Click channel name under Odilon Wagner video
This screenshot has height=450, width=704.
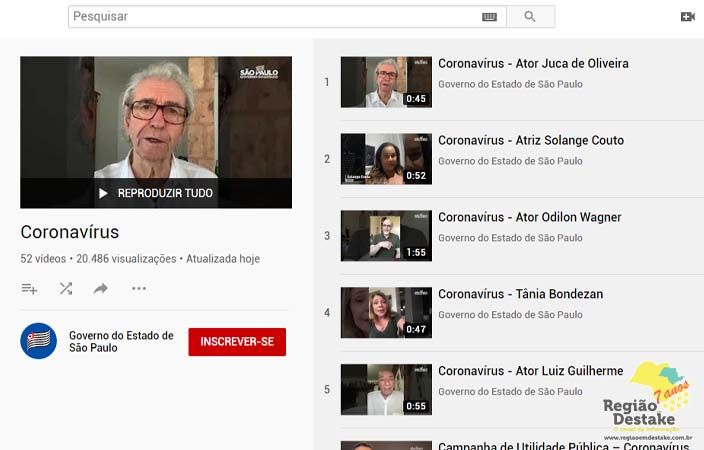pyautogui.click(x=510, y=238)
